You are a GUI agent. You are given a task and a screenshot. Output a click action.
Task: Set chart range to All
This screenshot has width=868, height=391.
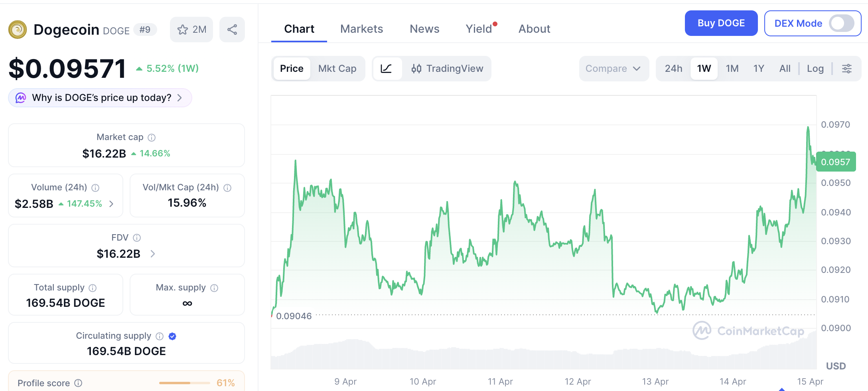[785, 69]
